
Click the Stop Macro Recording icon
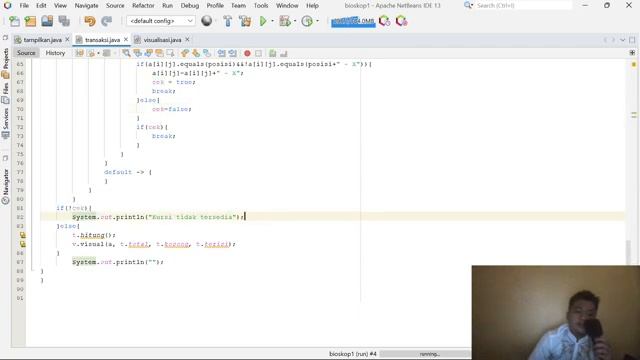pyautogui.click(x=258, y=53)
